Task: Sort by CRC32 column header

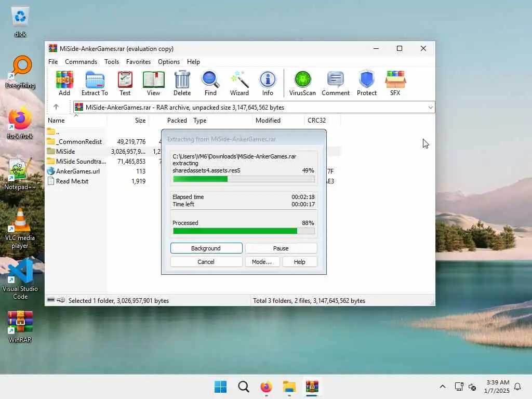Action: pos(322,121)
